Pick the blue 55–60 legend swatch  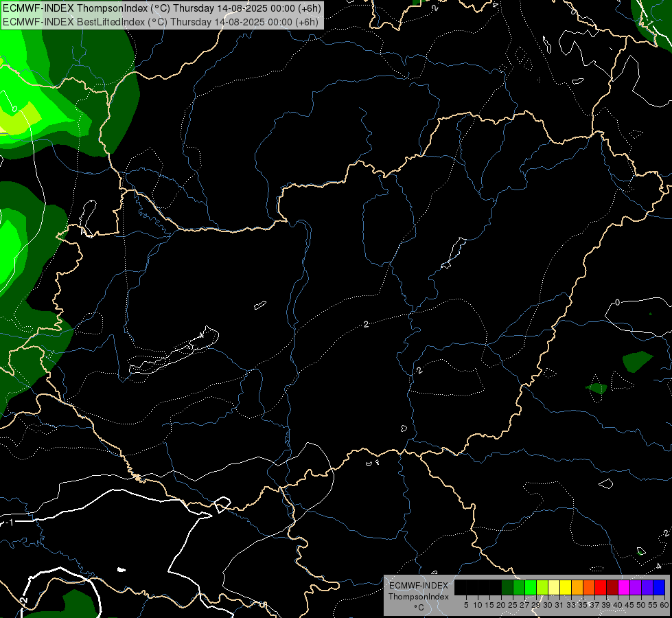(x=659, y=587)
